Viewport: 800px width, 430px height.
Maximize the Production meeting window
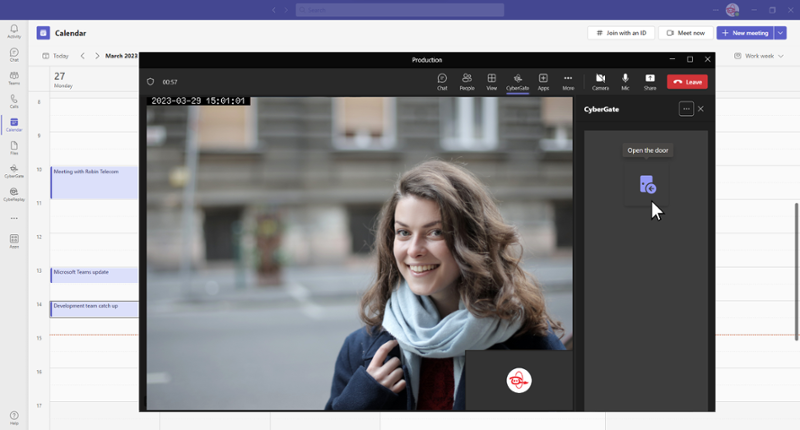(x=690, y=59)
